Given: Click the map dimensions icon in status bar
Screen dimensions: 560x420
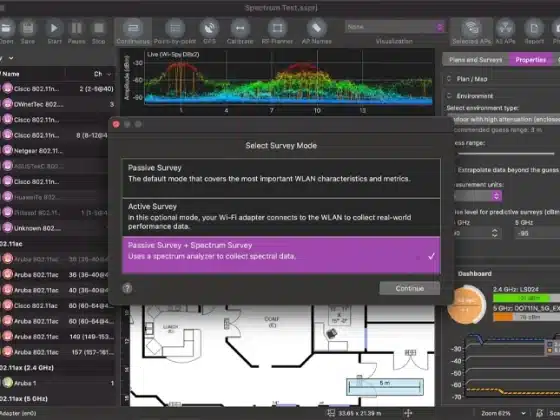Looking at the screenshot, I should [x=331, y=413].
